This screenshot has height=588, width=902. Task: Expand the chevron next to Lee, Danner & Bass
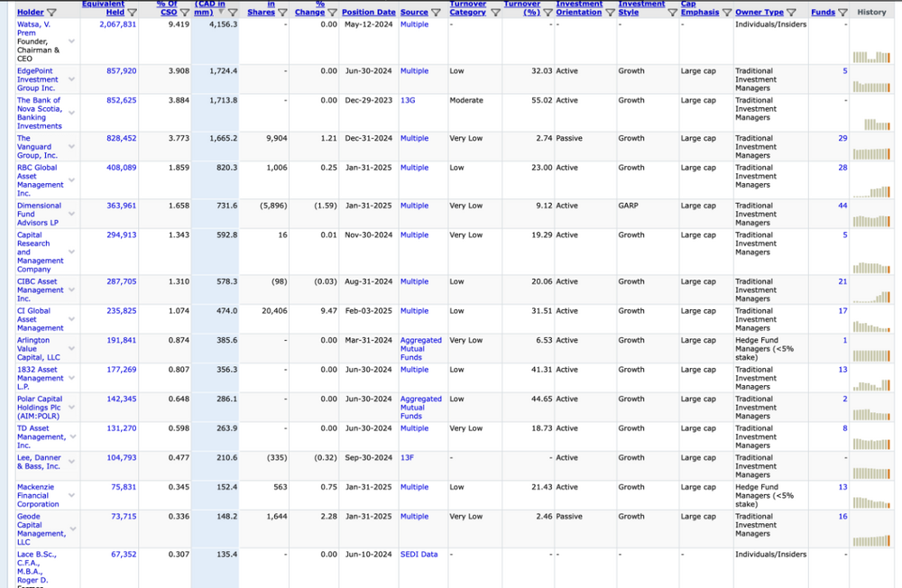pyautogui.click(x=71, y=462)
